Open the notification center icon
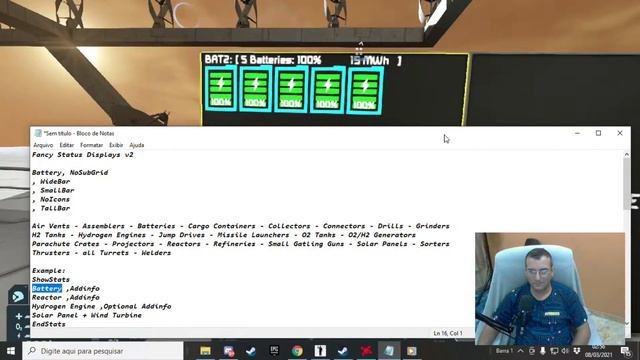Image resolution: width=640 pixels, height=360 pixels. 626,351
